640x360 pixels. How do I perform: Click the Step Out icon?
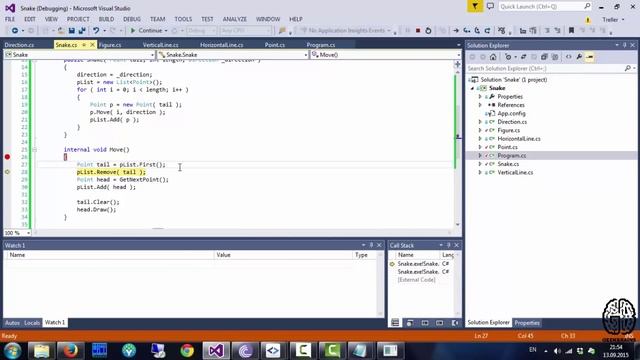point(487,31)
